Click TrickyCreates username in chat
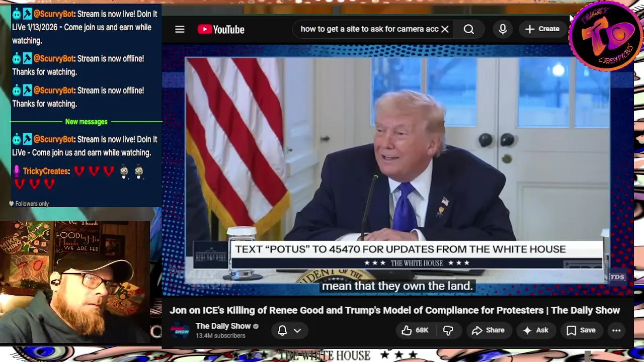The height and width of the screenshot is (362, 644). pyautogui.click(x=46, y=171)
